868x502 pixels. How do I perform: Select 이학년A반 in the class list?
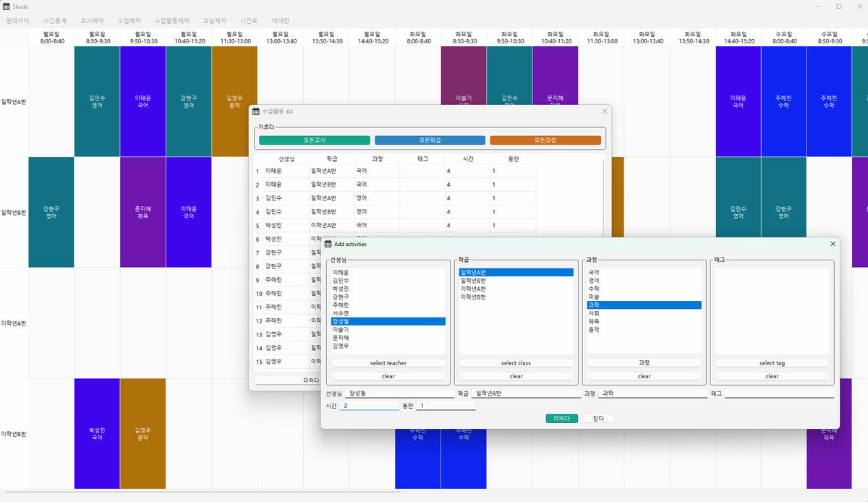point(516,289)
